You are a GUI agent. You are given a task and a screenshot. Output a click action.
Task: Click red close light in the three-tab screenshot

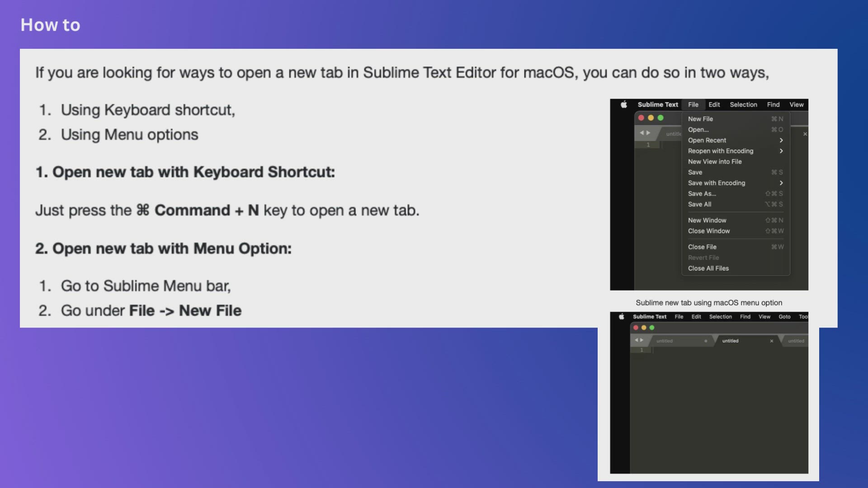(636, 328)
